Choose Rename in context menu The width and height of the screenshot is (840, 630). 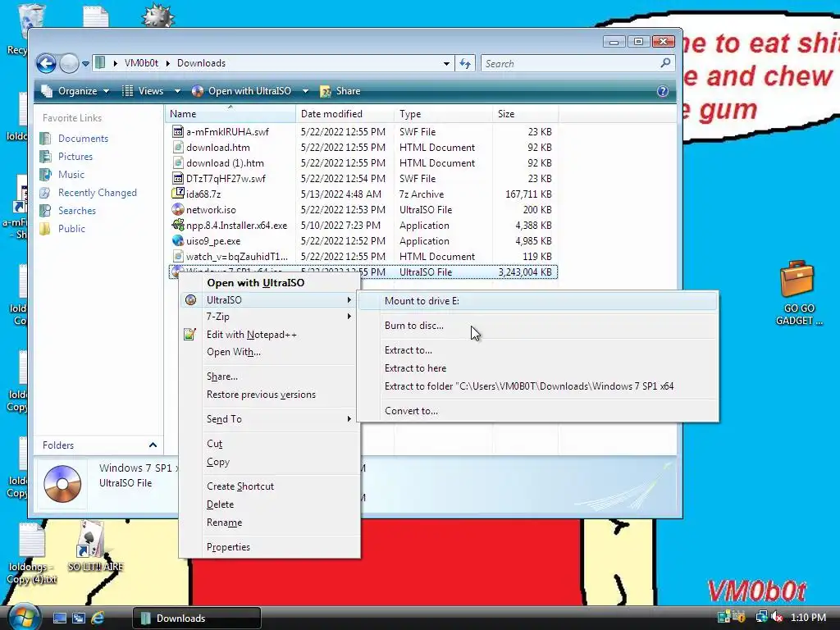pyautogui.click(x=270, y=523)
